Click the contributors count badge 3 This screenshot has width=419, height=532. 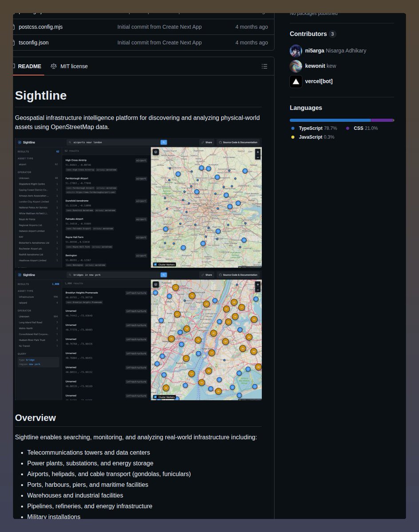click(x=332, y=34)
